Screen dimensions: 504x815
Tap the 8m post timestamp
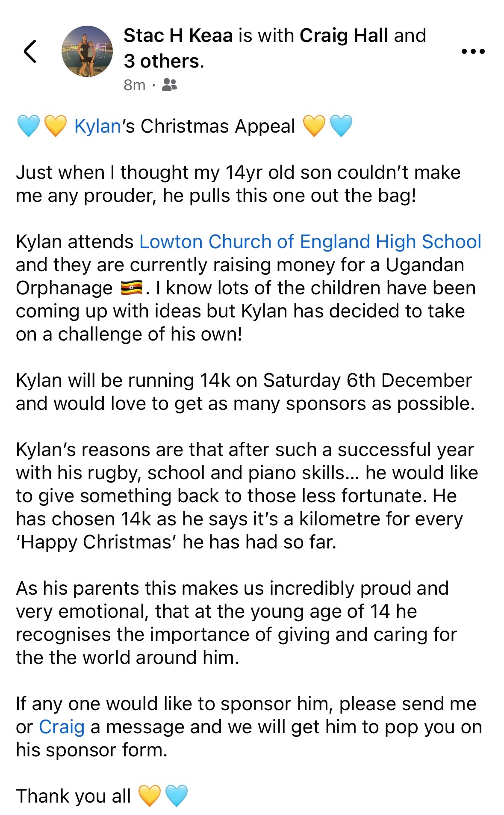click(134, 85)
